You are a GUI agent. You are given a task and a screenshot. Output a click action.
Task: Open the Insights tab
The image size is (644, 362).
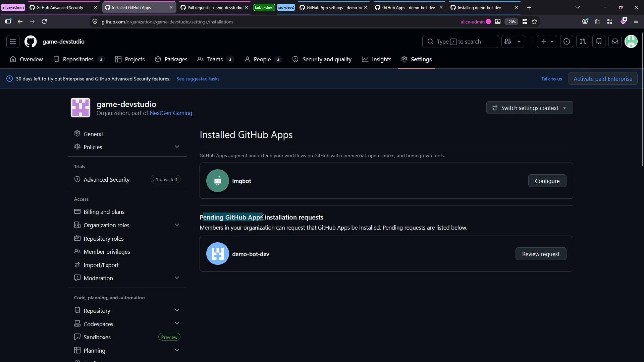click(x=377, y=59)
